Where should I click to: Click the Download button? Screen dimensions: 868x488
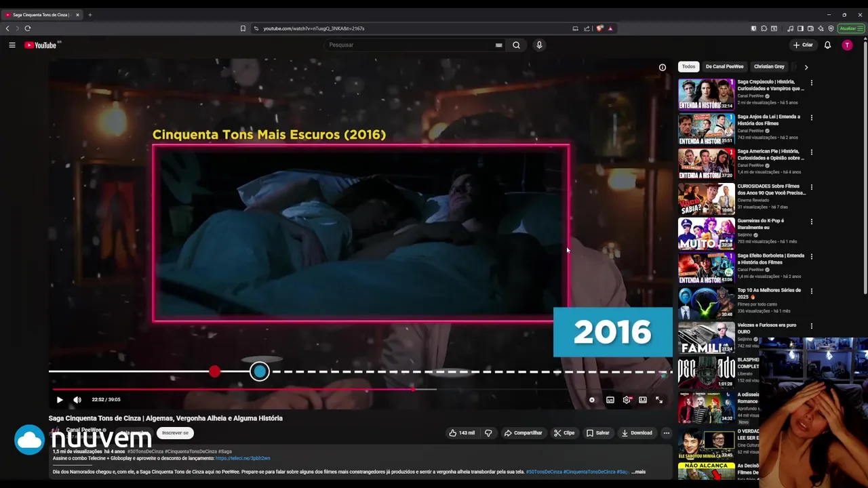[637, 433]
